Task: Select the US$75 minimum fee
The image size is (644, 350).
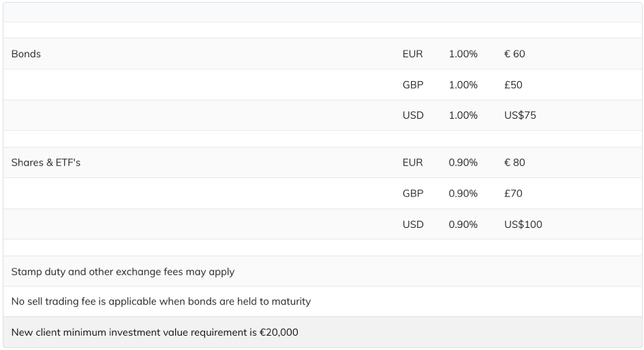Action: coord(520,115)
